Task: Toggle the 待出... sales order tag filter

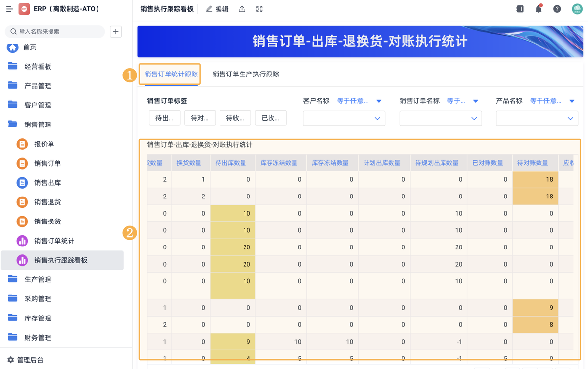Action: [x=164, y=118]
